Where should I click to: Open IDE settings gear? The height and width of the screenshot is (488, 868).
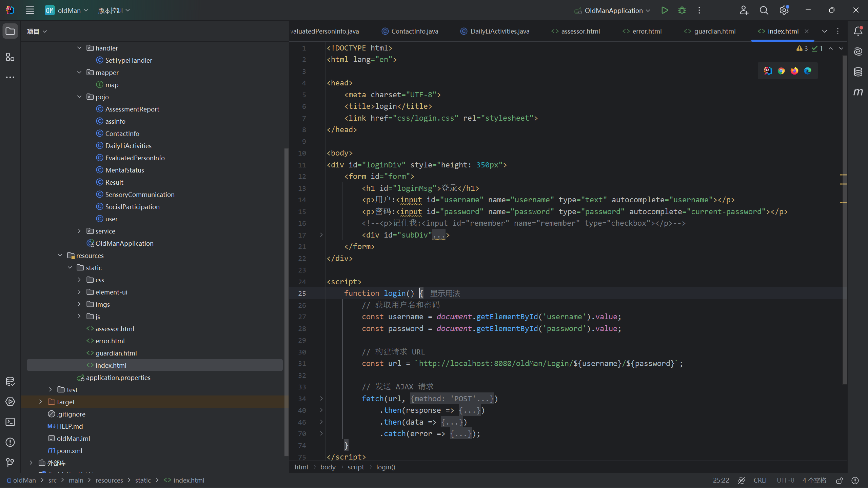click(784, 10)
